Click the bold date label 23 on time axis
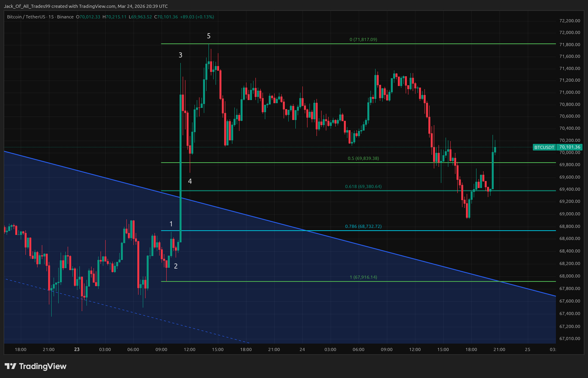This screenshot has height=378, width=588. (76, 350)
